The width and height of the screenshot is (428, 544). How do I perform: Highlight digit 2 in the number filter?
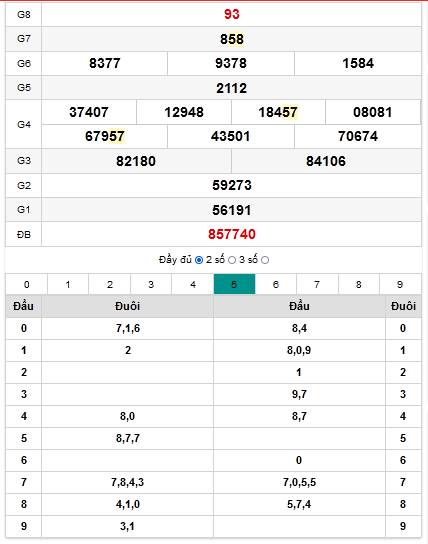point(110,284)
